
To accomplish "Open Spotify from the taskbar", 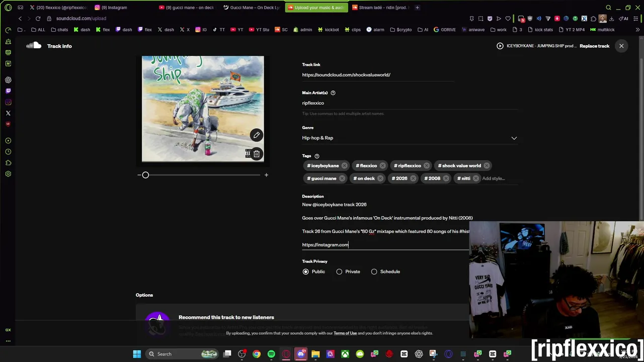I will [271, 354].
